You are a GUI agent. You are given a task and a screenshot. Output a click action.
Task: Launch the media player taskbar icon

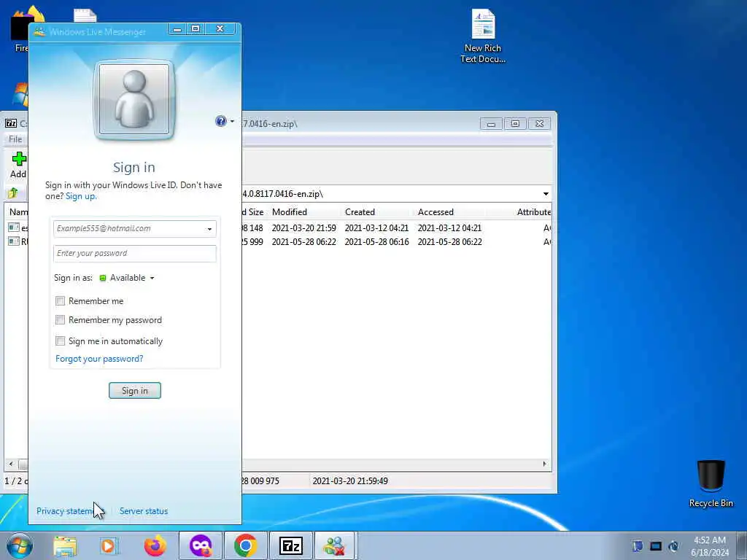point(108,546)
